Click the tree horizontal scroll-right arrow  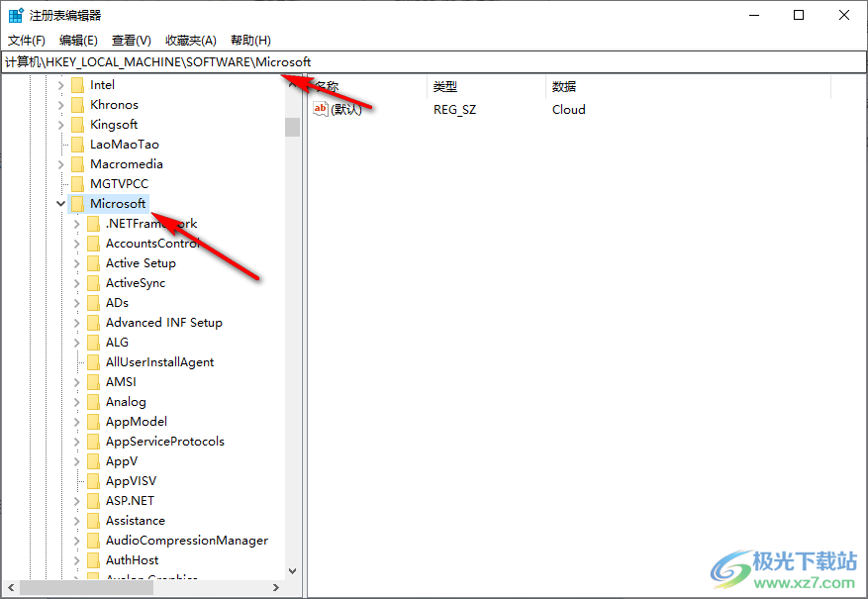point(276,587)
